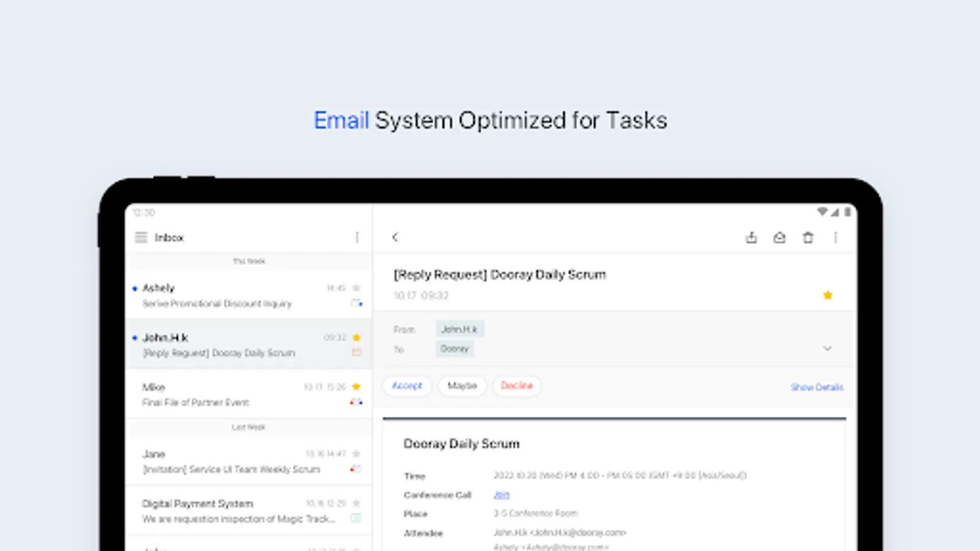Open Ashely's Promotional Discount Inquiry mail
Screen dimensions: 980x551
(249, 295)
